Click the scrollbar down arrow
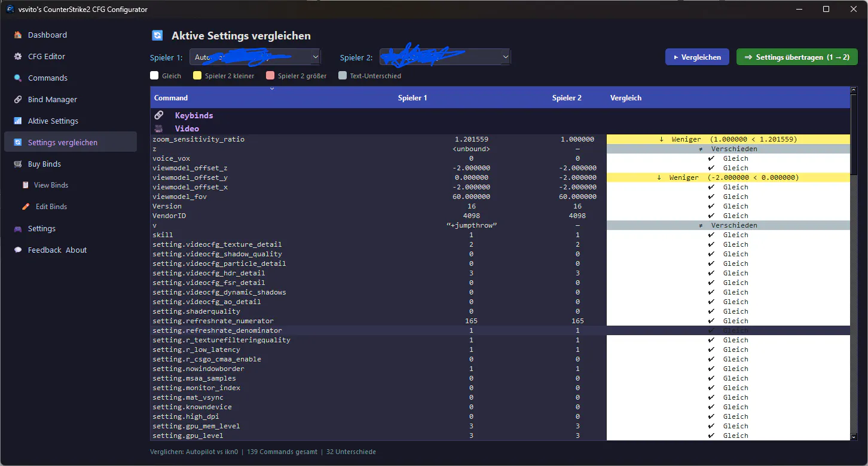The height and width of the screenshot is (466, 868). (x=854, y=437)
